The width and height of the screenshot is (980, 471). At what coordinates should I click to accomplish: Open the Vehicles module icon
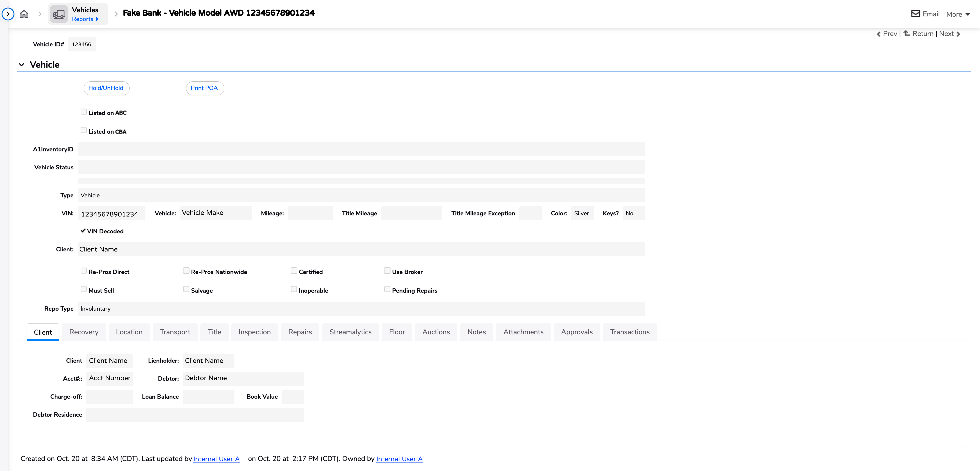(x=59, y=14)
